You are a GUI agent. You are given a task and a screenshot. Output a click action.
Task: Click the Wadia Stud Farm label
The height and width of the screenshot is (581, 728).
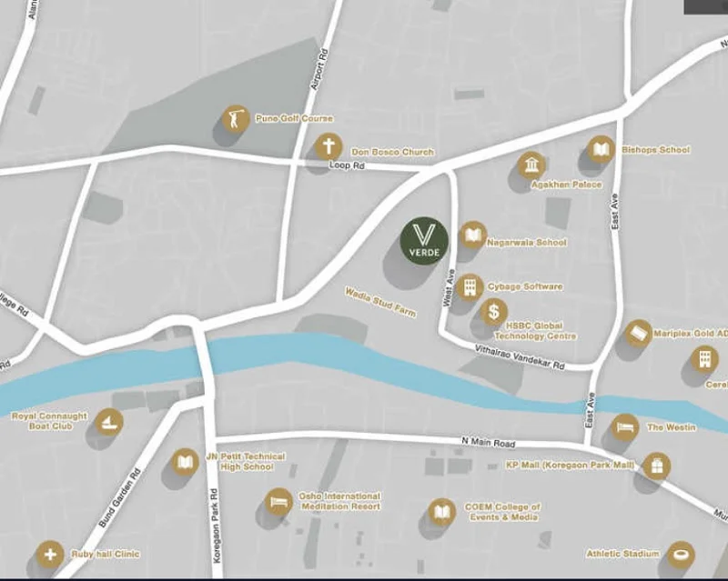(x=380, y=302)
